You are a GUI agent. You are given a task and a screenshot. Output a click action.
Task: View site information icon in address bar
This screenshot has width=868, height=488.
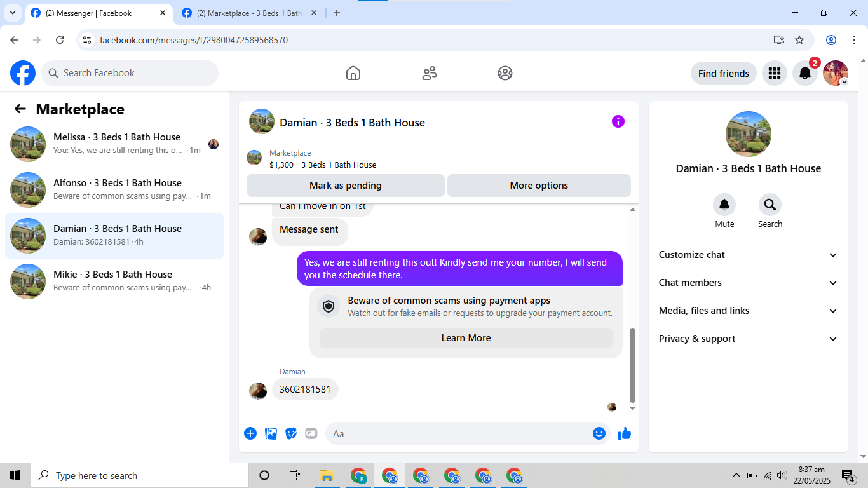point(88,40)
